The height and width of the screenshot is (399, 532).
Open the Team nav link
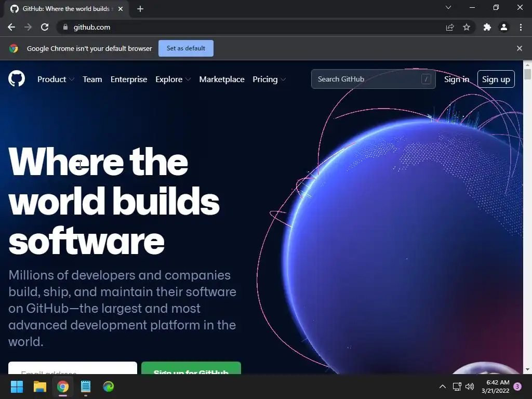tap(92, 79)
